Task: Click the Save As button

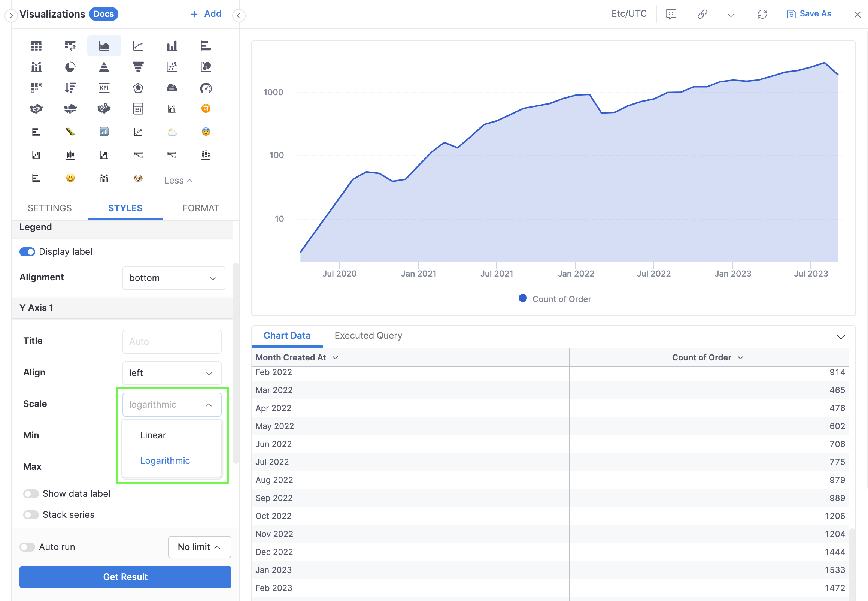Action: [x=809, y=14]
